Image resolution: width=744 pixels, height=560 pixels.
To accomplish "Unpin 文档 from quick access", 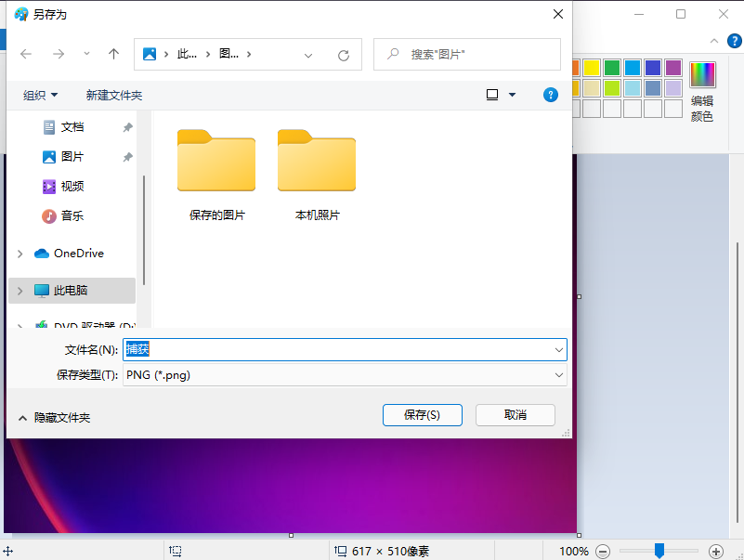I will pyautogui.click(x=127, y=127).
